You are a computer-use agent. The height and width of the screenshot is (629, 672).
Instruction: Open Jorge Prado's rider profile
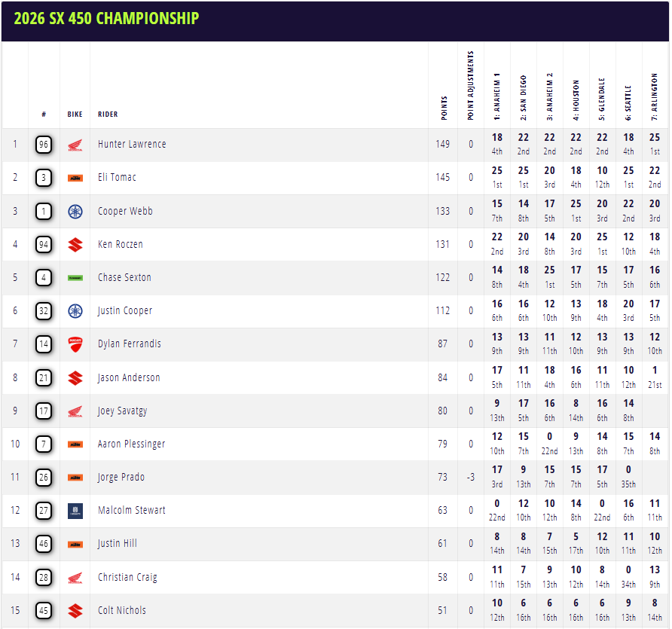pyautogui.click(x=121, y=477)
